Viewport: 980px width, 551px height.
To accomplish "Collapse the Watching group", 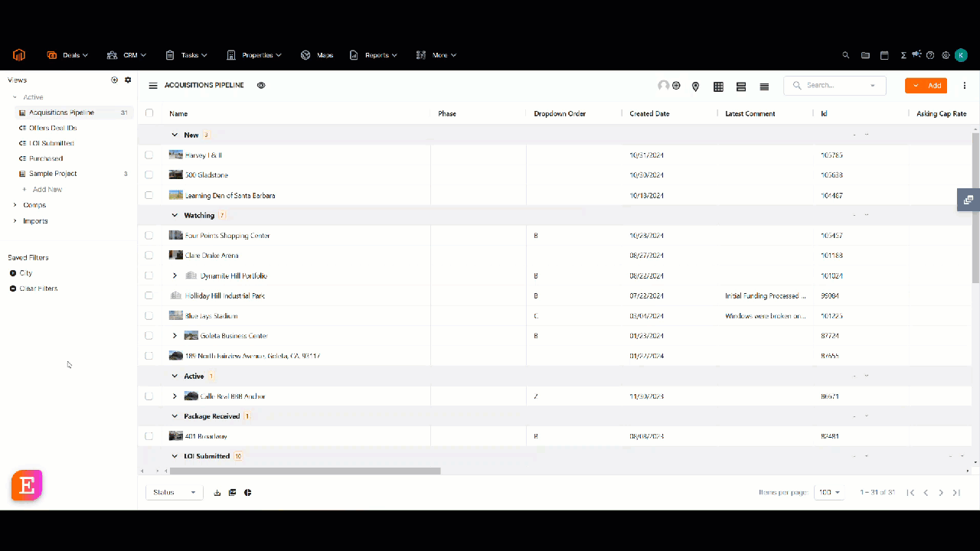I will [175, 216].
